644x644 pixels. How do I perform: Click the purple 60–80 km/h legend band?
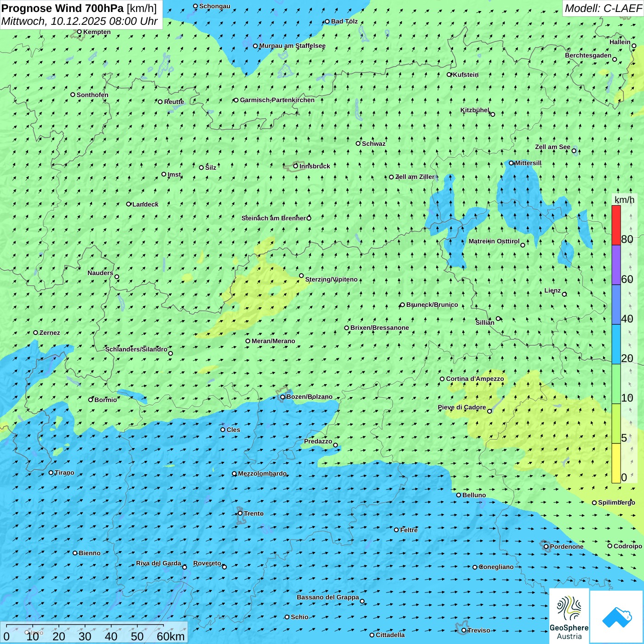[616, 264]
